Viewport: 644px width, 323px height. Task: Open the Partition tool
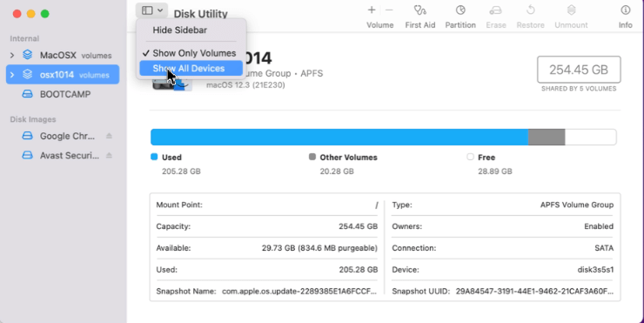(x=460, y=17)
